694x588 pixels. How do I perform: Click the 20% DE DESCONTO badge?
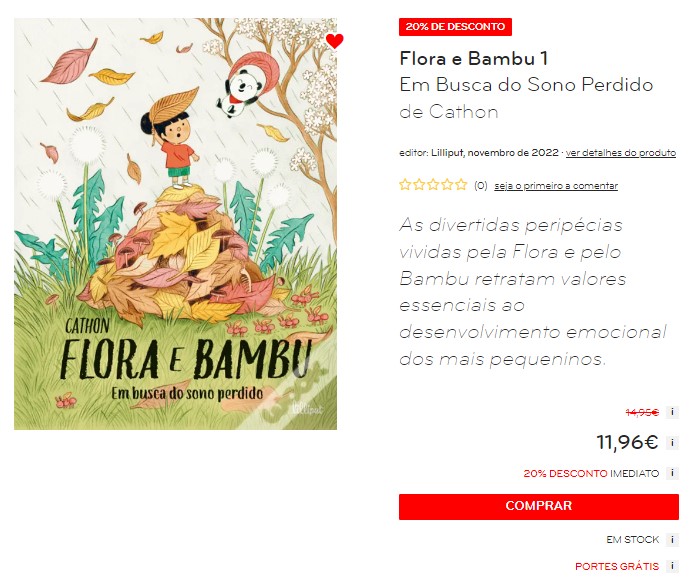pos(455,27)
